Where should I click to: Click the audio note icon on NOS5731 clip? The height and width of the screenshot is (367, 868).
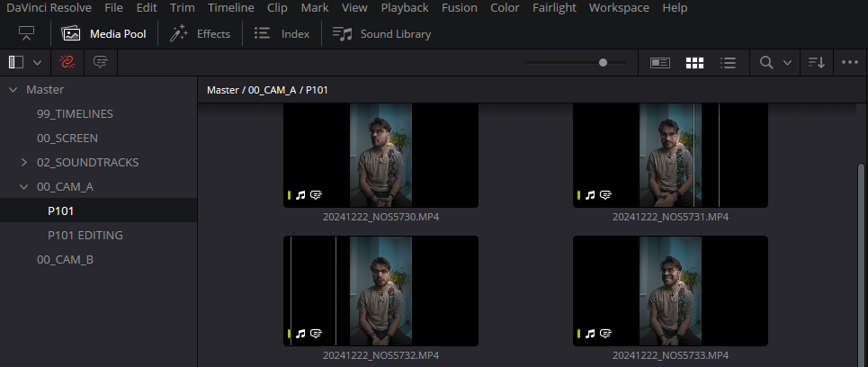[x=590, y=195]
